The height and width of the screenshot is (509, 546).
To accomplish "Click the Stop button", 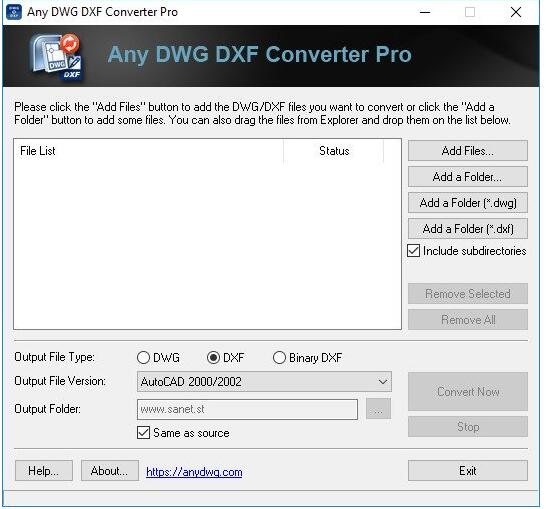I will coord(468,426).
